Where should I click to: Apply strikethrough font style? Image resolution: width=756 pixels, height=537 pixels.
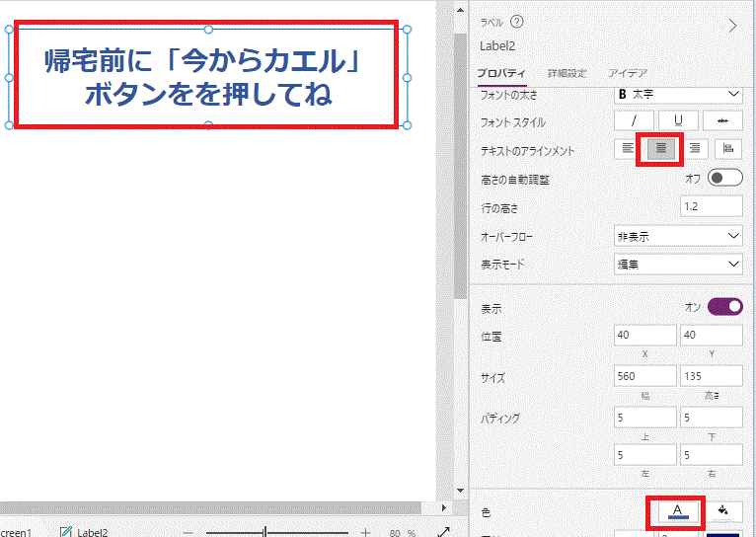[x=723, y=120]
